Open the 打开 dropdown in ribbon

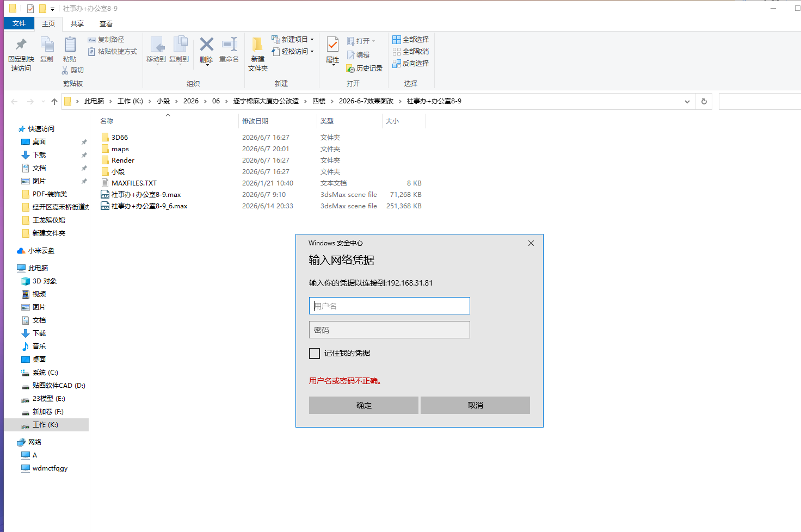(x=361, y=41)
